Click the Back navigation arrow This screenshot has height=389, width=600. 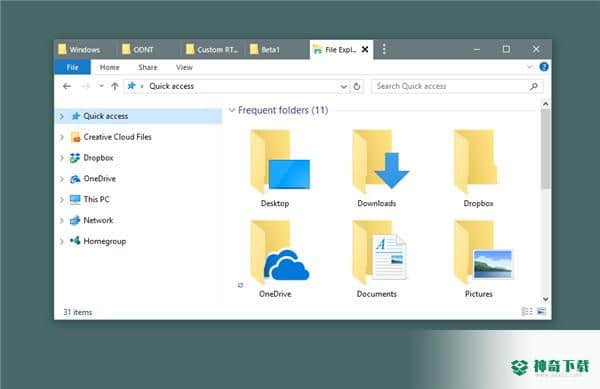click(x=67, y=86)
